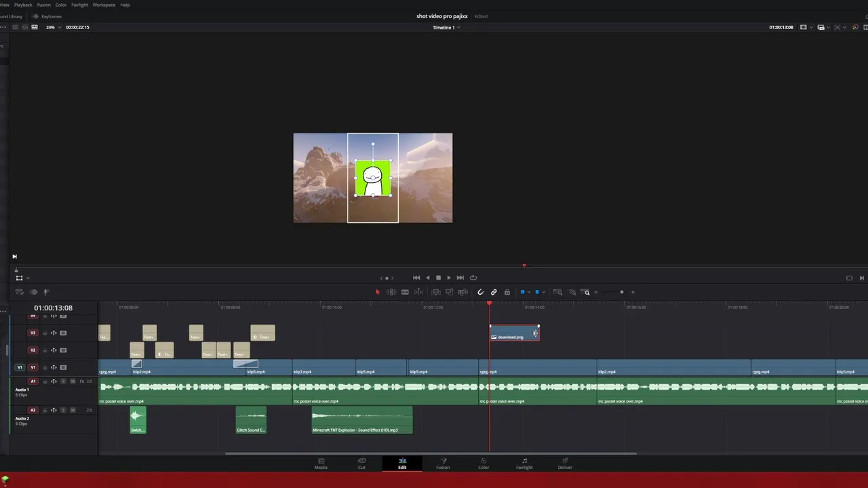The image size is (868, 488).
Task: Switch to the Fairlight page
Action: [x=524, y=464]
